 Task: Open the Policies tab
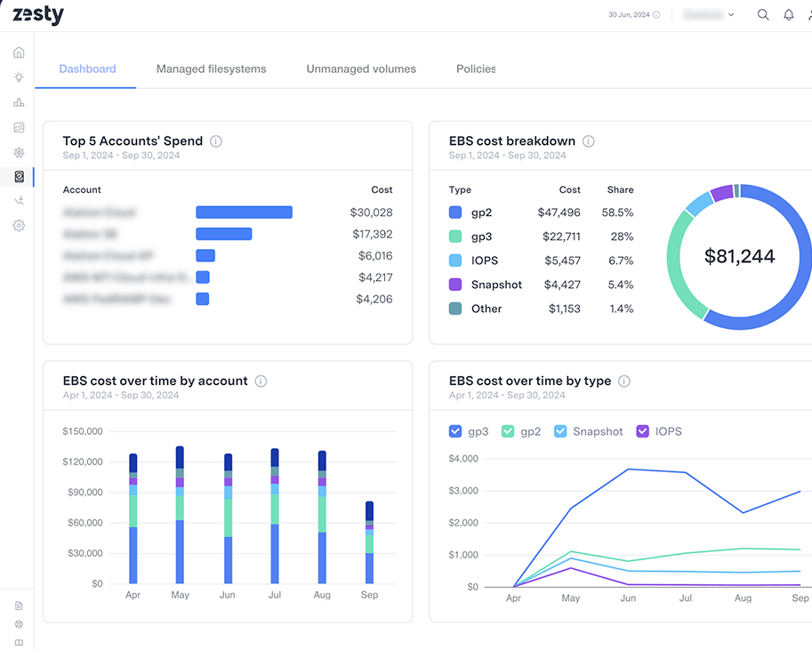(x=476, y=68)
